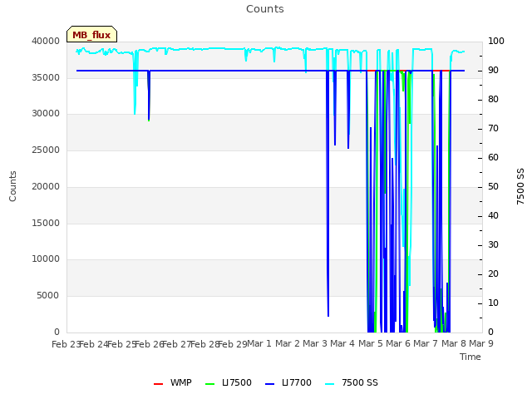Screen dimensions: 532x399
Task: Click the 35000 y-axis tick label
Action: click(x=46, y=77)
